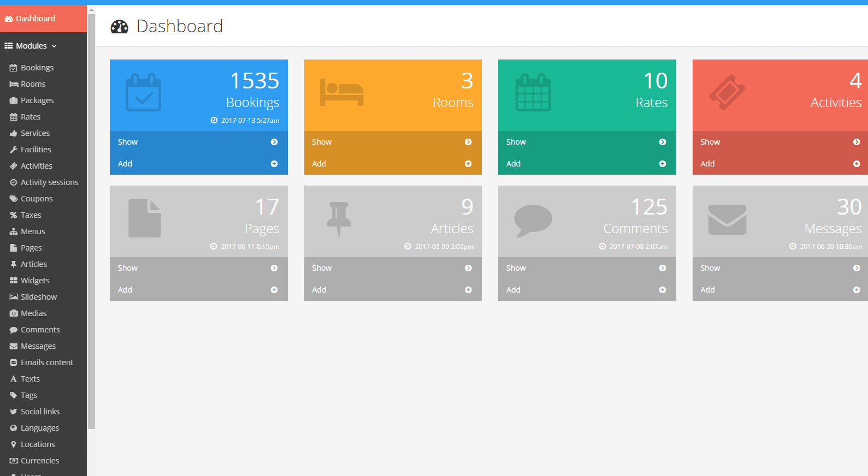Click the envelope icon in Messages card
Screen dimensions: 868x476
tap(727, 219)
